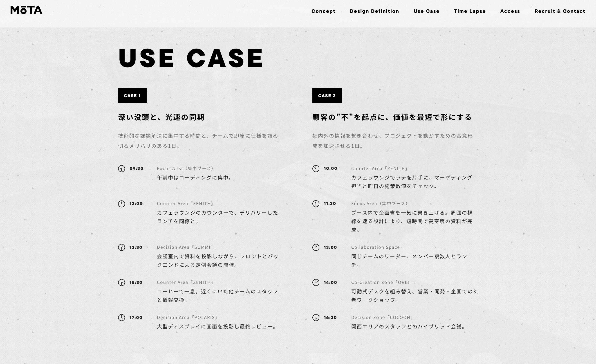Click the clock icon beside 12:00

(121, 204)
